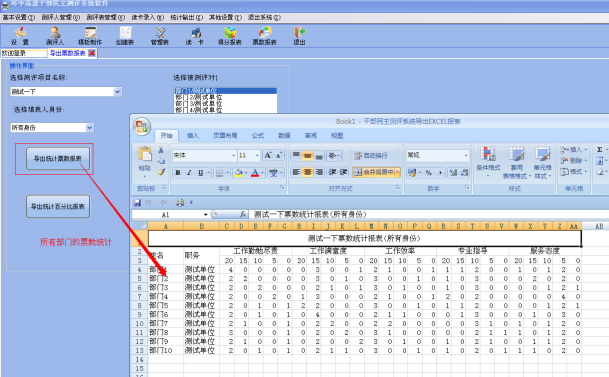
Task: Open the 常规 number format dropdown
Action: tap(466, 155)
